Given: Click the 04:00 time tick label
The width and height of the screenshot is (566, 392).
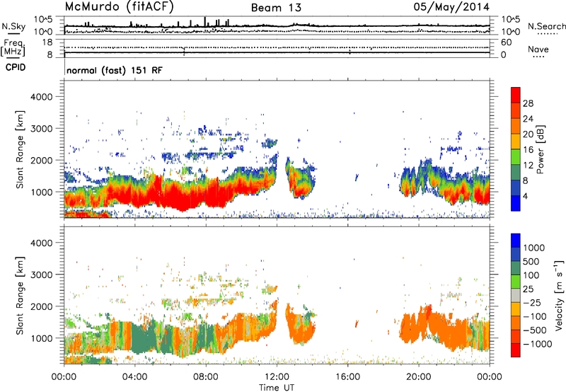Looking at the screenshot, I should coord(134,377).
